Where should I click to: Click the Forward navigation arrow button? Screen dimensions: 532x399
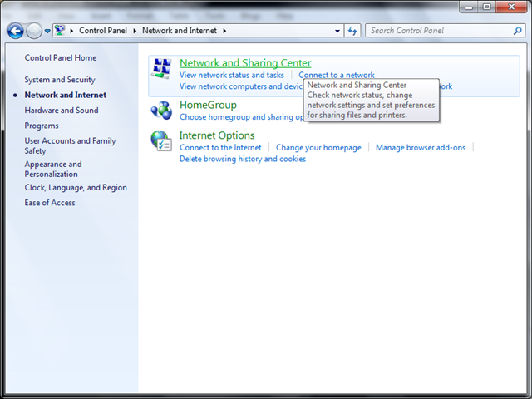pos(34,32)
